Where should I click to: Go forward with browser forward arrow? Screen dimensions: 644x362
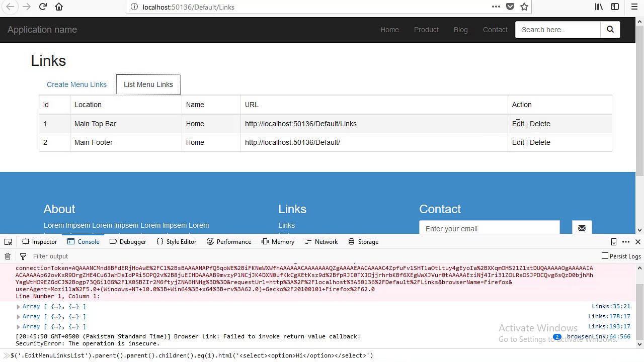(27, 7)
